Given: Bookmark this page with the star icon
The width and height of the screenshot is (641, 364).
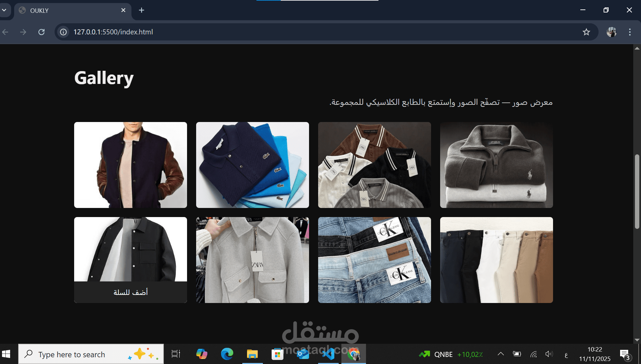Looking at the screenshot, I should click(586, 32).
